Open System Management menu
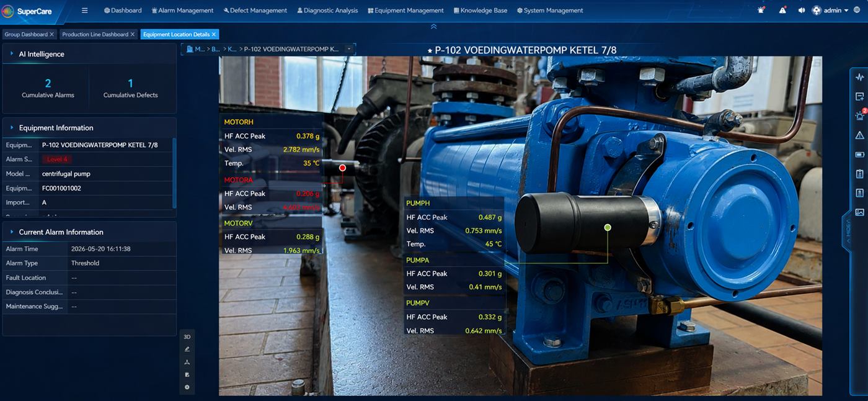Image resolution: width=868 pixels, height=401 pixels. (x=550, y=11)
